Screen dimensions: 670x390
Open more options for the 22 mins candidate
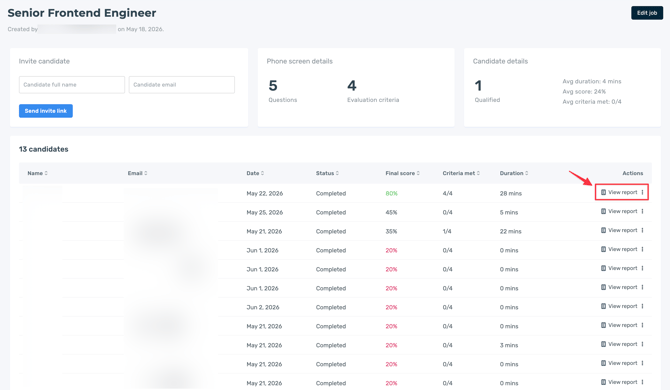(642, 231)
